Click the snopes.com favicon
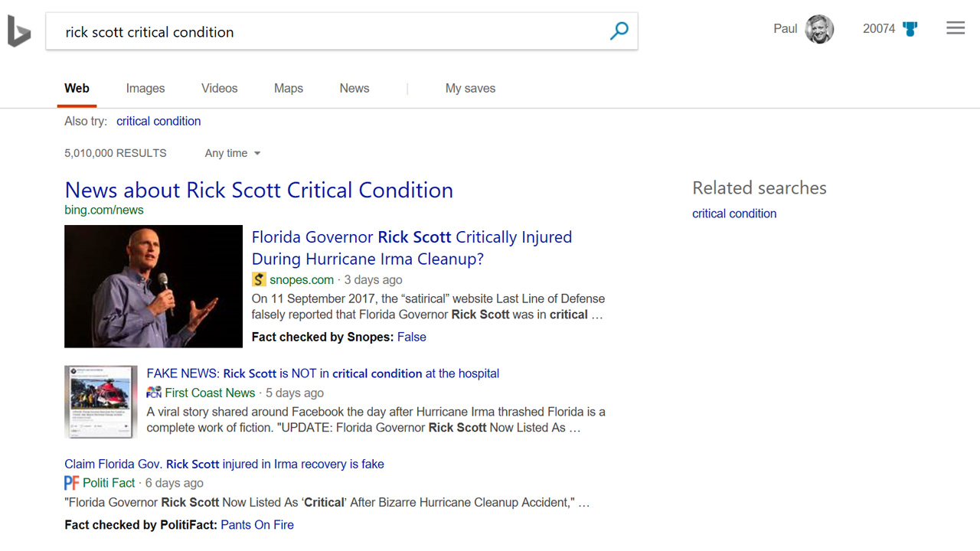The height and width of the screenshot is (551, 980). pyautogui.click(x=259, y=279)
